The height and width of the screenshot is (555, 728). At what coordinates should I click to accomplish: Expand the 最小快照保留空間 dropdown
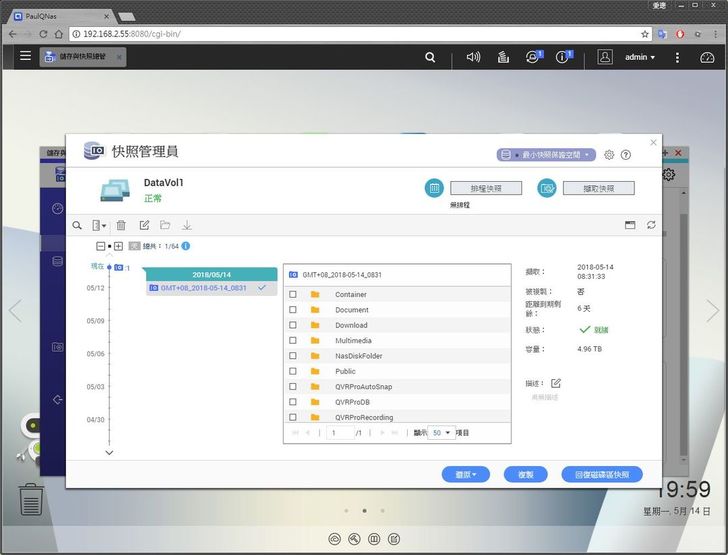coord(546,155)
